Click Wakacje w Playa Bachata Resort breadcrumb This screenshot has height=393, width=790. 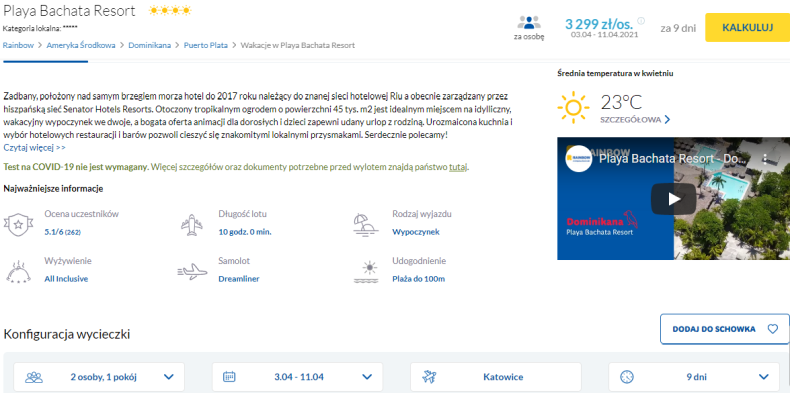298,45
